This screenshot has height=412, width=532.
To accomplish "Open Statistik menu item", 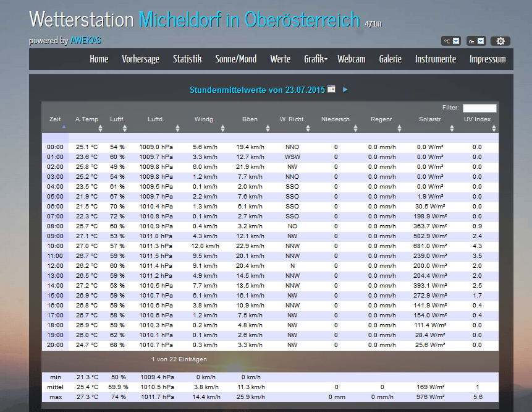I will click(187, 59).
